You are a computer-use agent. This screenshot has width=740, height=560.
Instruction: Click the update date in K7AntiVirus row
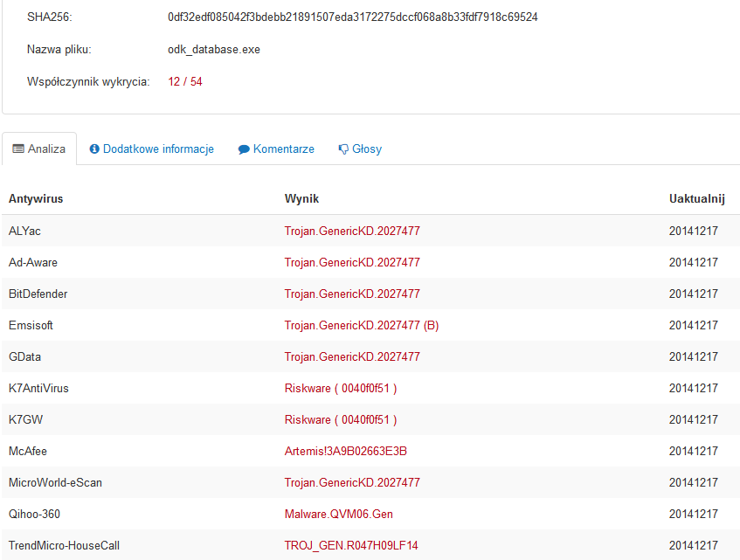(x=694, y=388)
